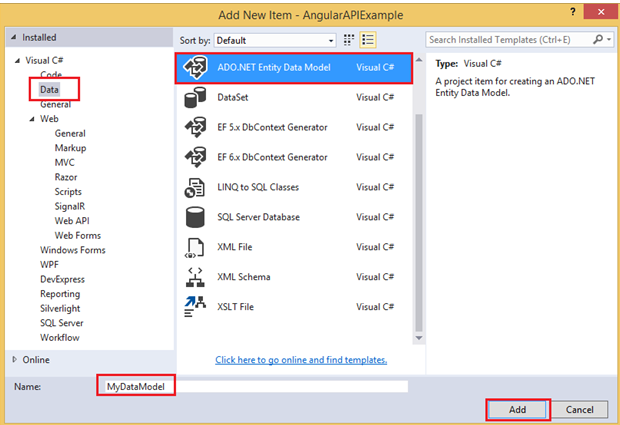
Task: Open the dialog help question mark
Action: (573, 12)
